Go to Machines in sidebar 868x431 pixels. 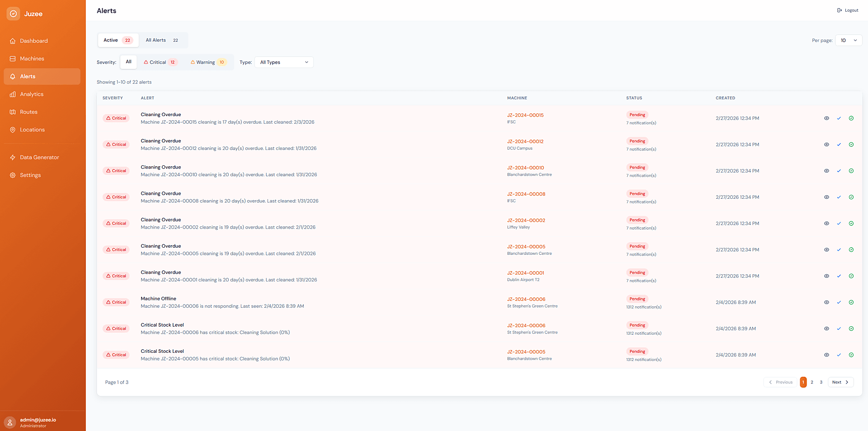[32, 59]
